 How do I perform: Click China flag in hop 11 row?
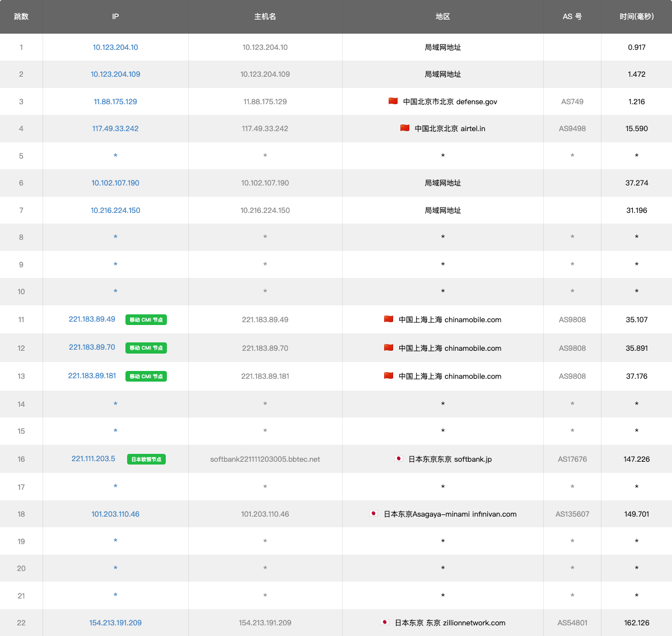[x=389, y=319]
